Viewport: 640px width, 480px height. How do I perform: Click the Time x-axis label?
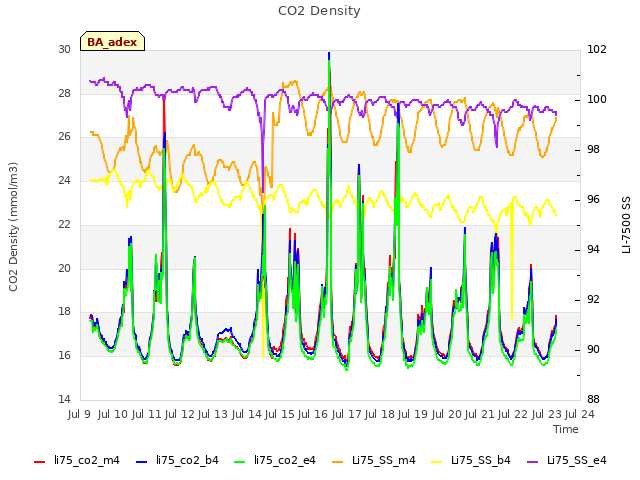point(566,429)
